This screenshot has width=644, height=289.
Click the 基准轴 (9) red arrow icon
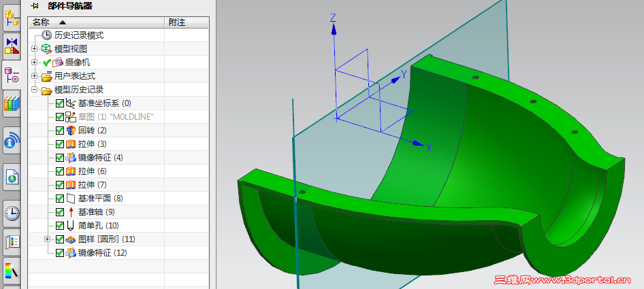71,212
